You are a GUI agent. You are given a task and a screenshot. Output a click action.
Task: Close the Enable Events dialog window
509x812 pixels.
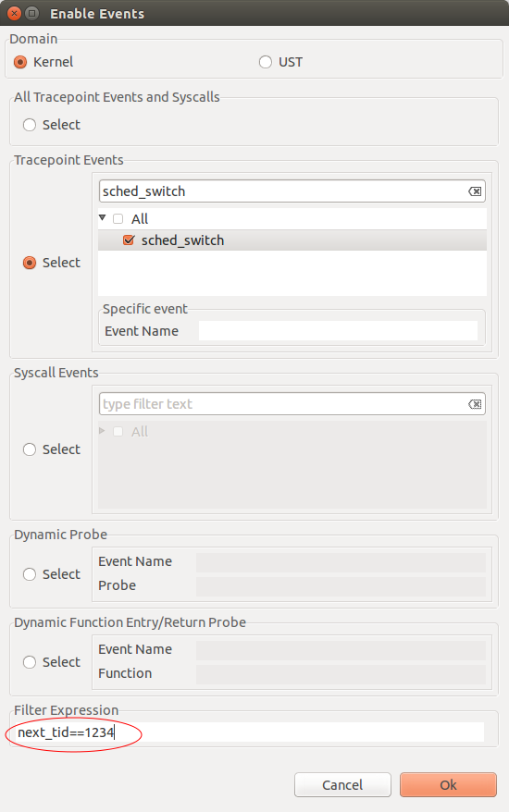coord(15,14)
